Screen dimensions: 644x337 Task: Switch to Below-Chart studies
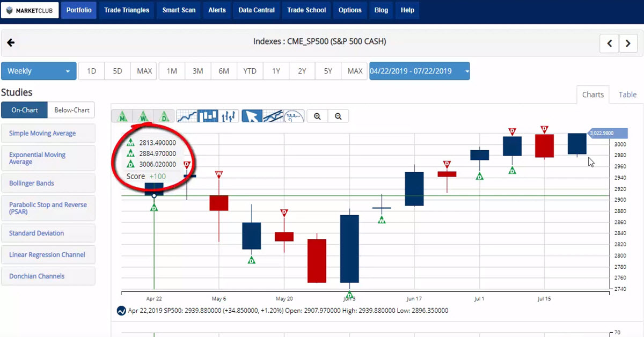pyautogui.click(x=70, y=109)
